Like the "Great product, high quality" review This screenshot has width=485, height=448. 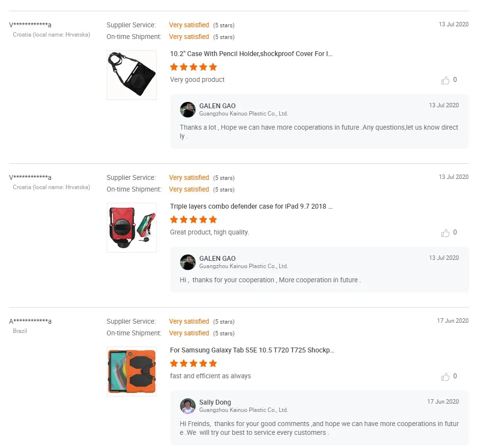445,233
